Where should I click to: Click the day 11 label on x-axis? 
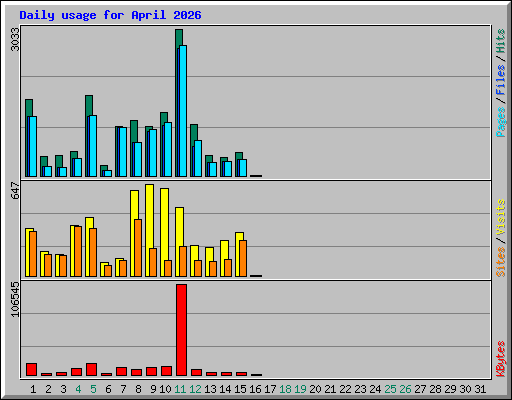click(180, 389)
